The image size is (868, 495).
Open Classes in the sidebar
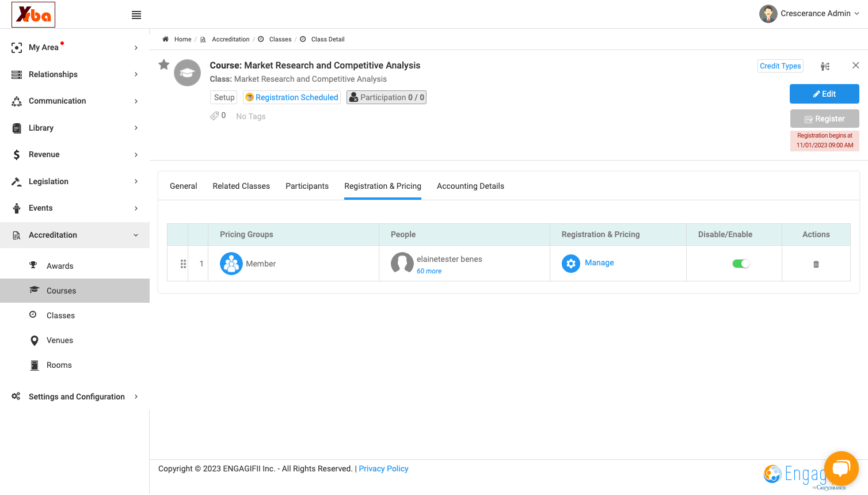point(60,315)
